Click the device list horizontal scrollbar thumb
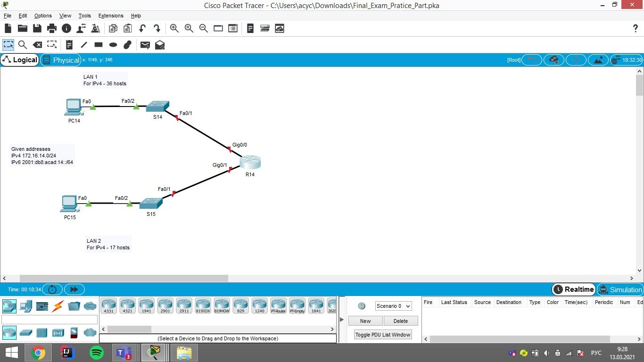Image resolution: width=644 pixels, height=362 pixels. 129,329
